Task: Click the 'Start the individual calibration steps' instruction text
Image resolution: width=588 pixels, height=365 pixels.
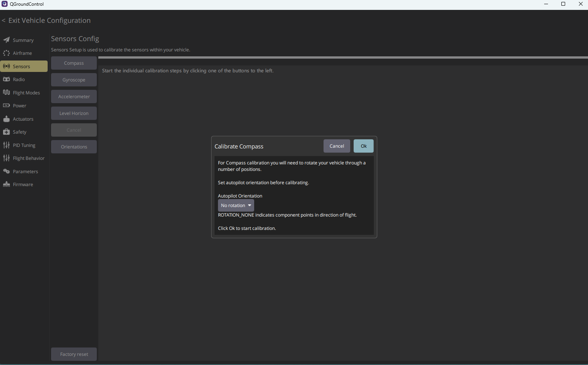Action: (188, 71)
